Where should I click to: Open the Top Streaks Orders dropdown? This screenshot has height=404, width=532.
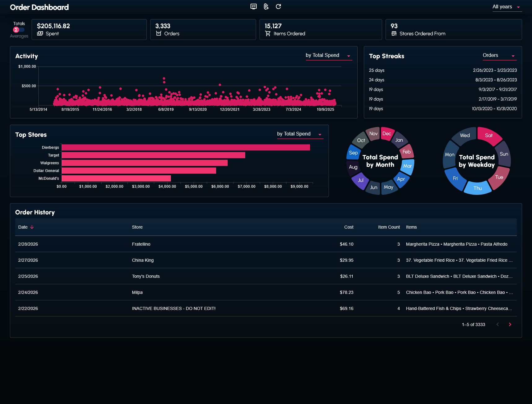click(x=499, y=55)
